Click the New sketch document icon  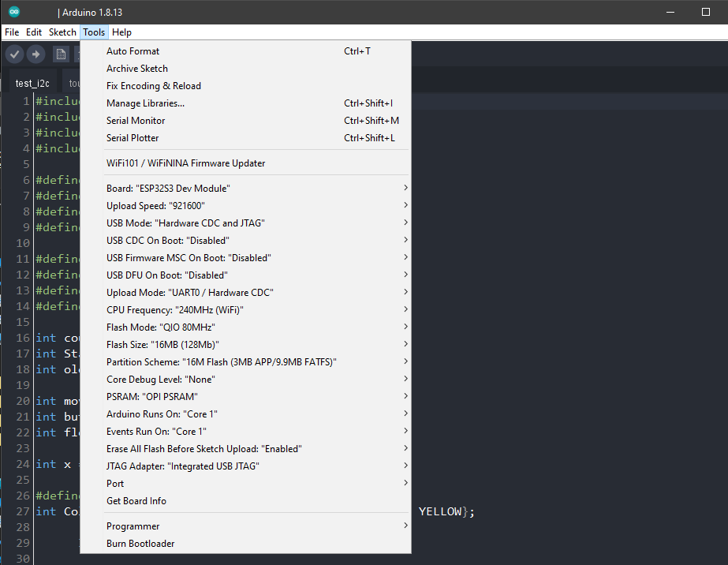click(x=61, y=54)
